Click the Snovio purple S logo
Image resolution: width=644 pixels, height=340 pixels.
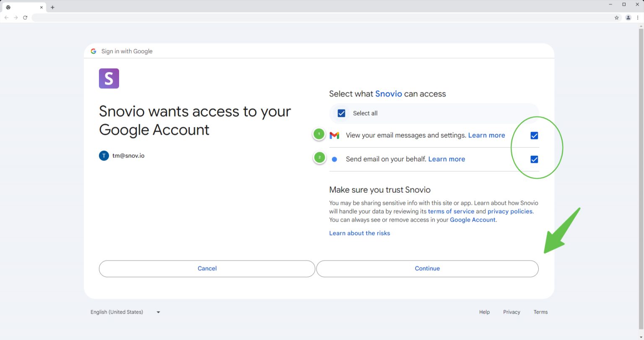click(x=109, y=78)
